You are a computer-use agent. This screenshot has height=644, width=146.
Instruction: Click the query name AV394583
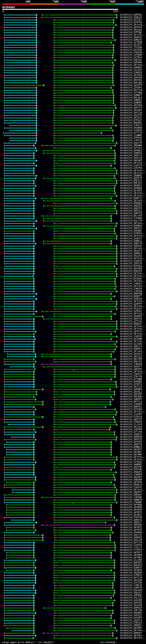tap(8, 8)
